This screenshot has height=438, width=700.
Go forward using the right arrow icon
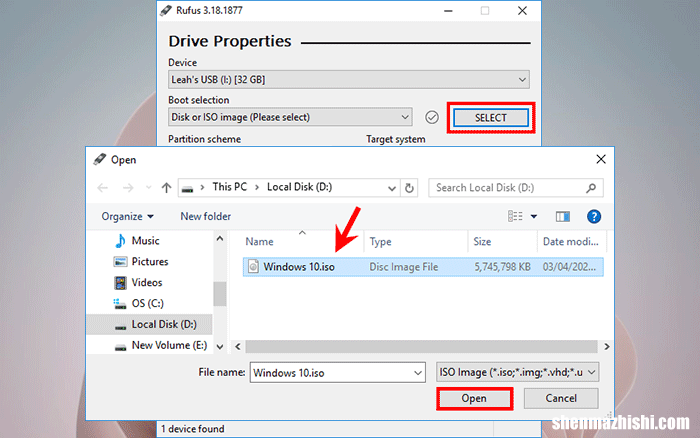click(x=128, y=188)
